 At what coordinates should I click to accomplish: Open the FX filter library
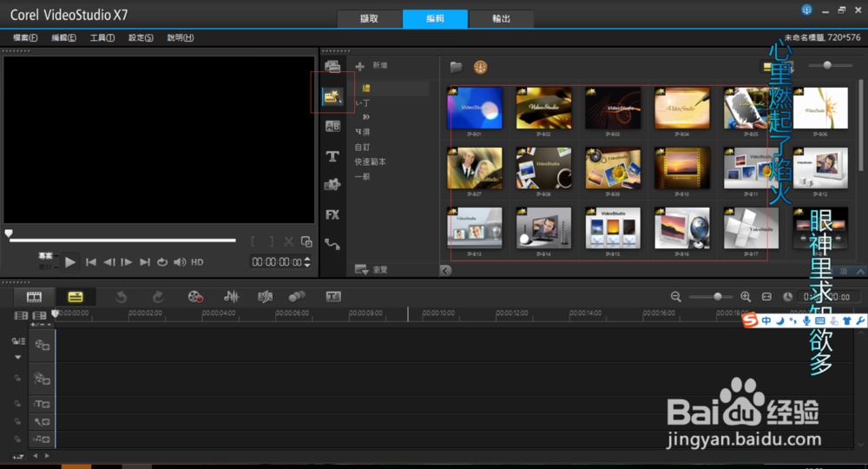click(332, 215)
